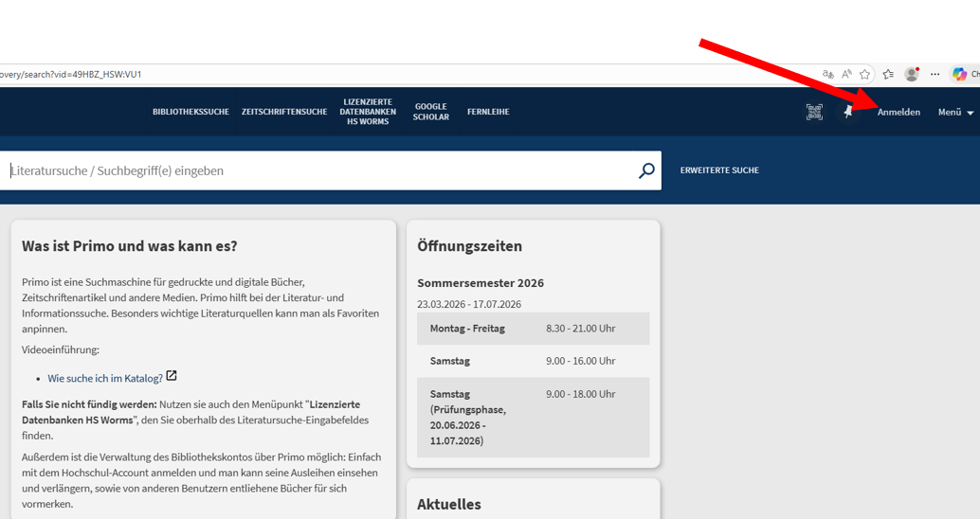Open browser favorites list icon
980x519 pixels.
pyautogui.click(x=888, y=74)
